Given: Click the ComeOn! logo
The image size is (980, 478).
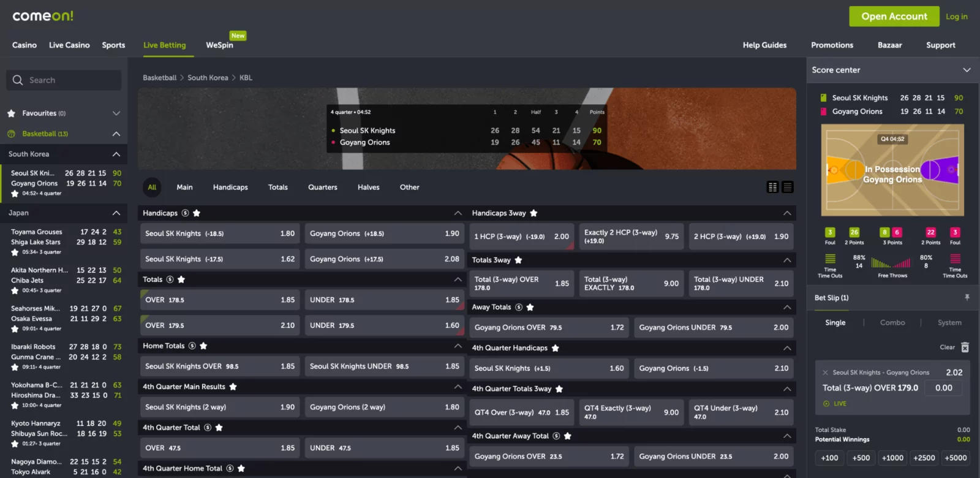Looking at the screenshot, I should [43, 16].
